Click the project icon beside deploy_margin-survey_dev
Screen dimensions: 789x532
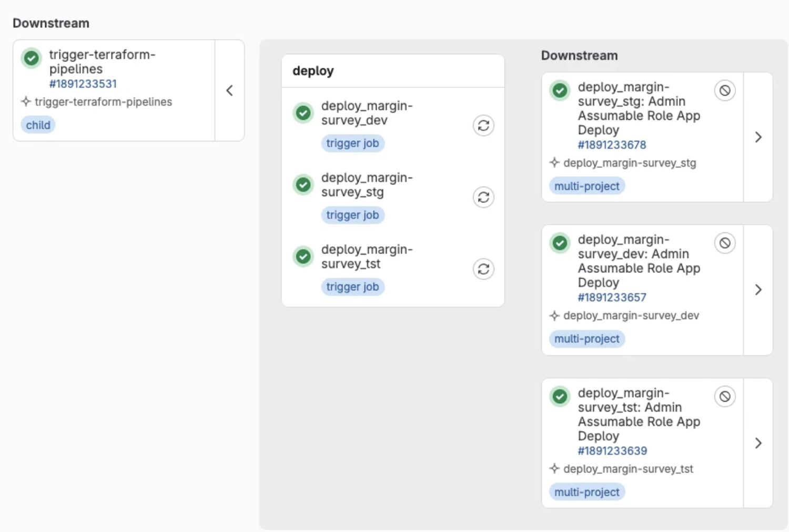click(554, 315)
